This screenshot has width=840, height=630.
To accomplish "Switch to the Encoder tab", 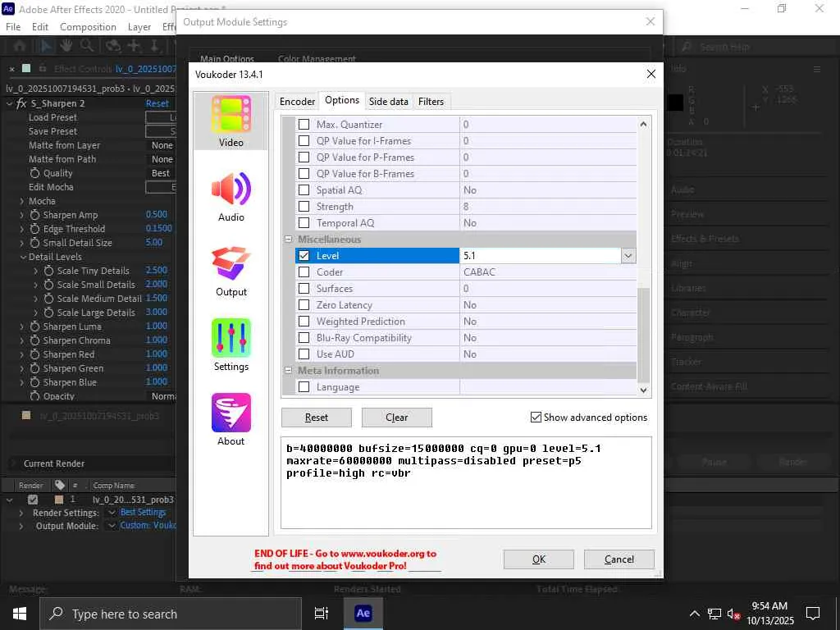I will click(297, 101).
